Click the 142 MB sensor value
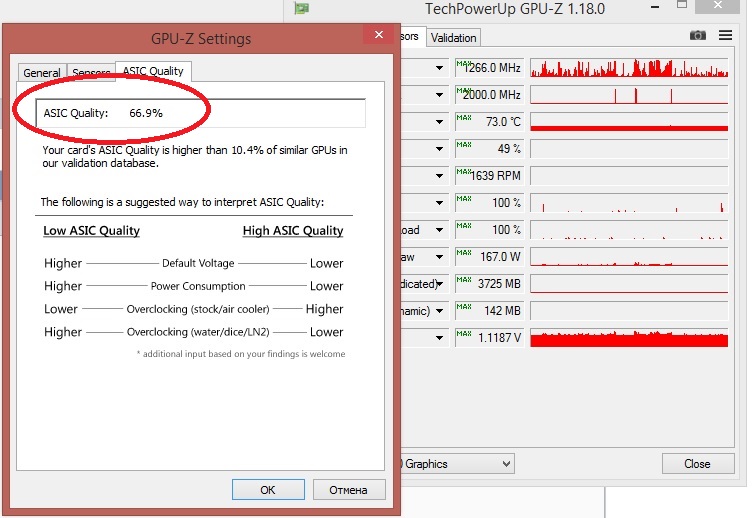Screen dimensions: 752x518 tap(489, 311)
